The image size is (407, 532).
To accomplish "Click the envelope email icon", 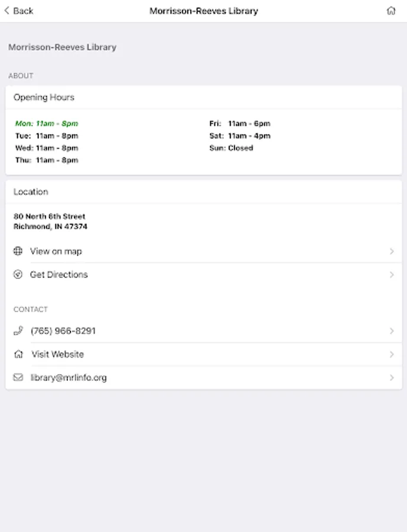I will 18,377.
